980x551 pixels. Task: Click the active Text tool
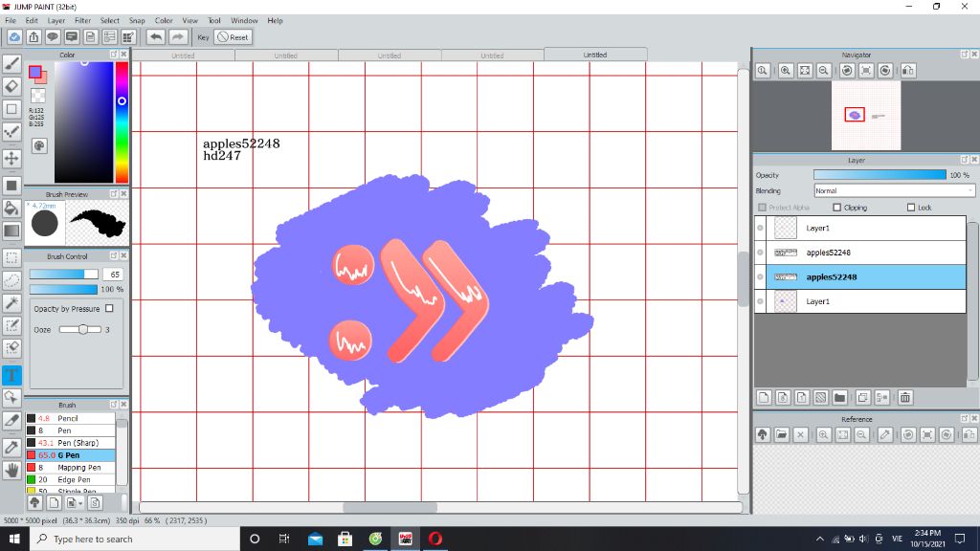coord(11,375)
